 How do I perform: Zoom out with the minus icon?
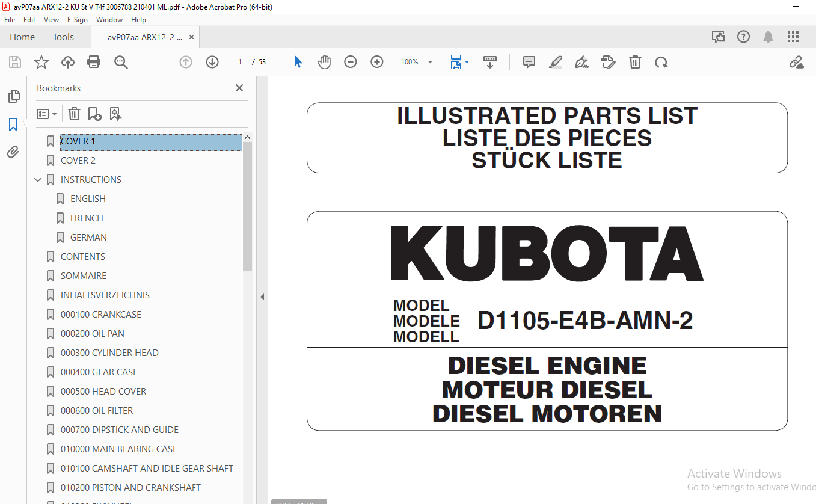[x=351, y=62]
